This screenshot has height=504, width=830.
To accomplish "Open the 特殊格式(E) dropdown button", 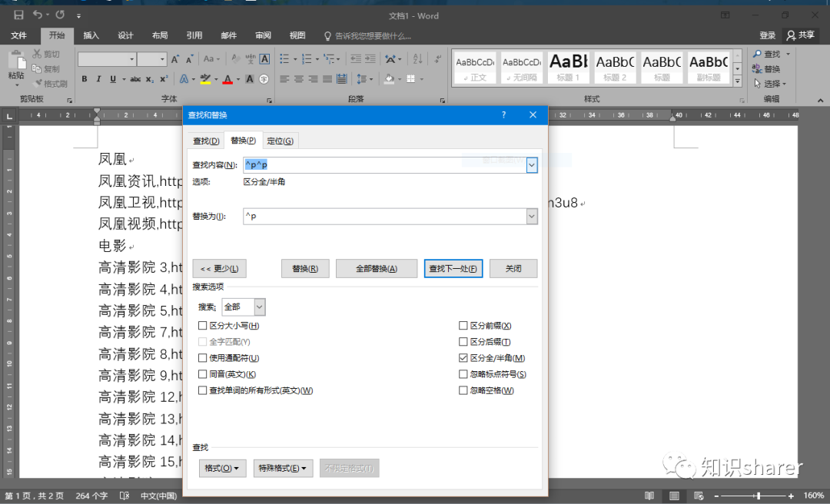I will (x=283, y=468).
